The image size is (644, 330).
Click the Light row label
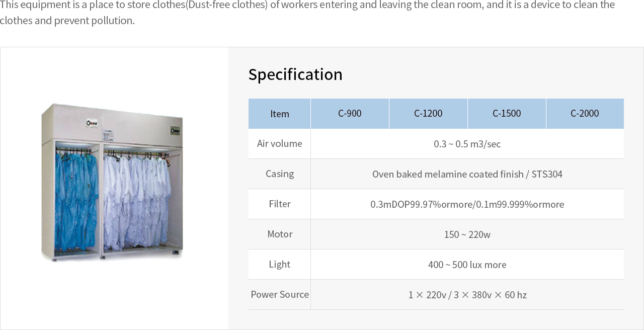click(280, 265)
